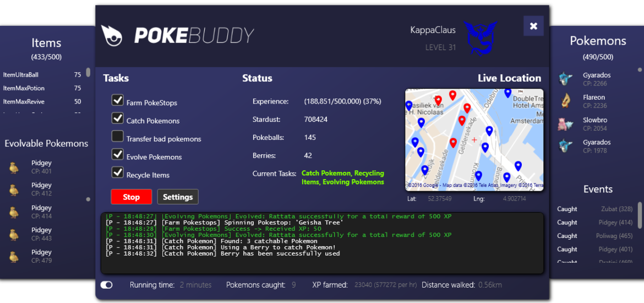
Task: Click the 'Berry has been successfully used' log line
Action: [x=222, y=253]
